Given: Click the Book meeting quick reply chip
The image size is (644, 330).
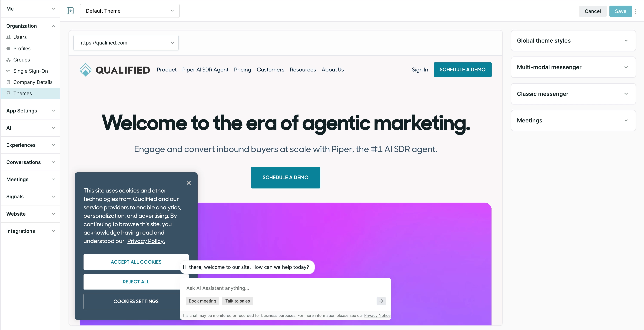Looking at the screenshot, I should 202,301.
